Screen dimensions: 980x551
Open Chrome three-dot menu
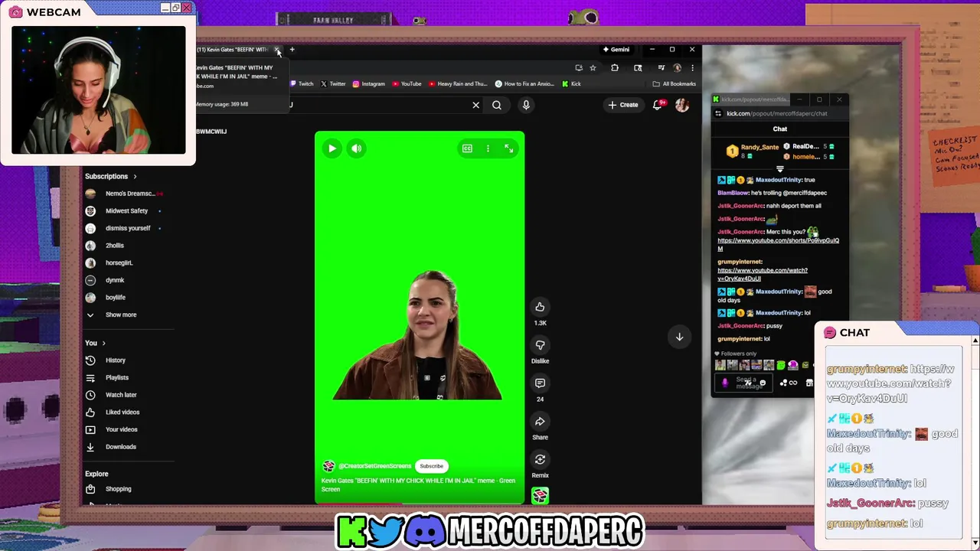click(692, 67)
